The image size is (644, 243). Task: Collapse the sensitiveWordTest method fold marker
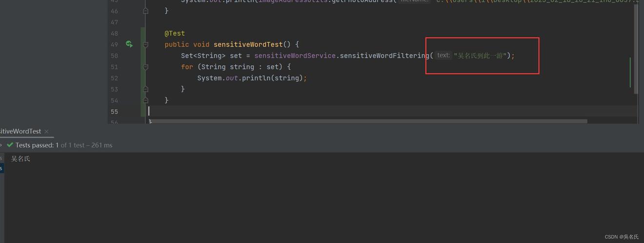coord(145,45)
